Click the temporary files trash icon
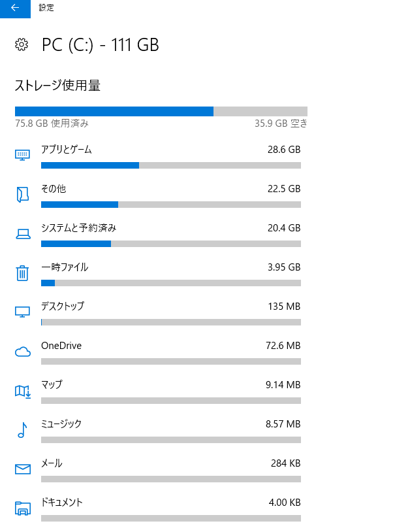This screenshot has width=410, height=532. (x=22, y=273)
